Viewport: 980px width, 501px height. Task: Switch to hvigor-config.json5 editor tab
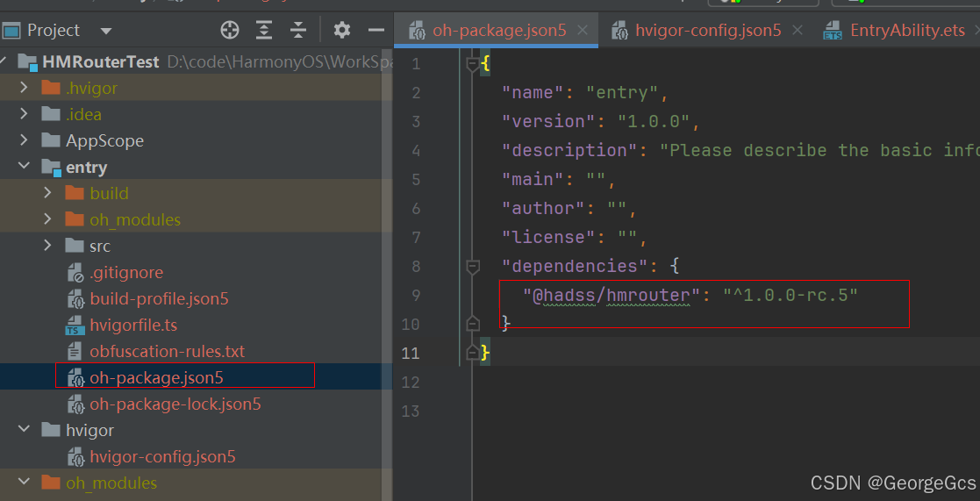click(x=698, y=30)
